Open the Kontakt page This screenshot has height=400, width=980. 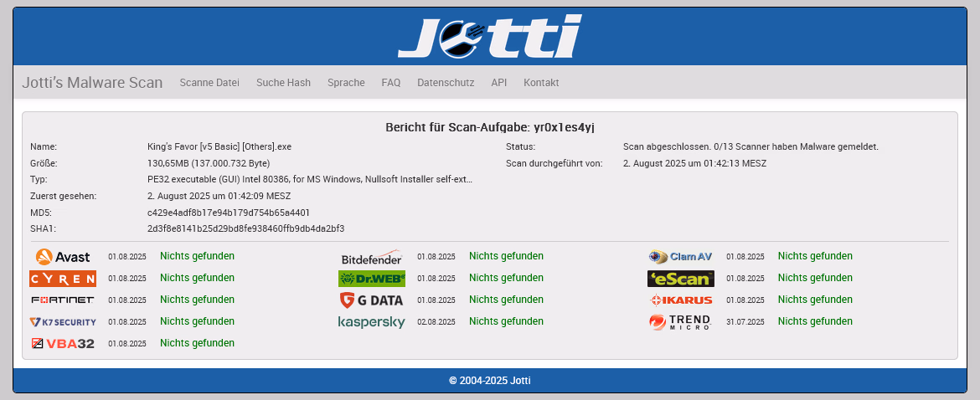pos(541,82)
